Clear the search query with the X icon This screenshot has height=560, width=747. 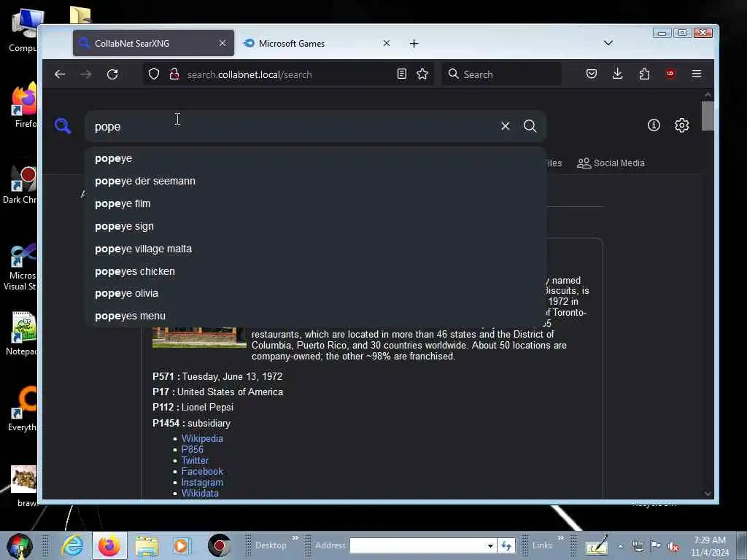coord(505,126)
